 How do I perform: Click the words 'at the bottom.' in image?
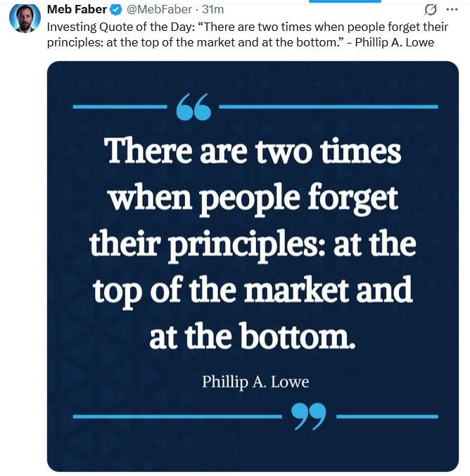coord(253,336)
